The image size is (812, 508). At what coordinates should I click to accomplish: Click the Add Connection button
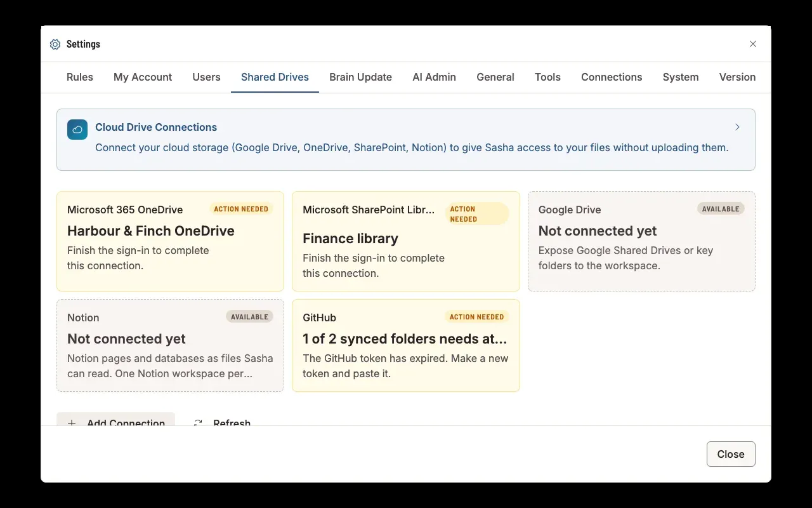click(x=115, y=420)
